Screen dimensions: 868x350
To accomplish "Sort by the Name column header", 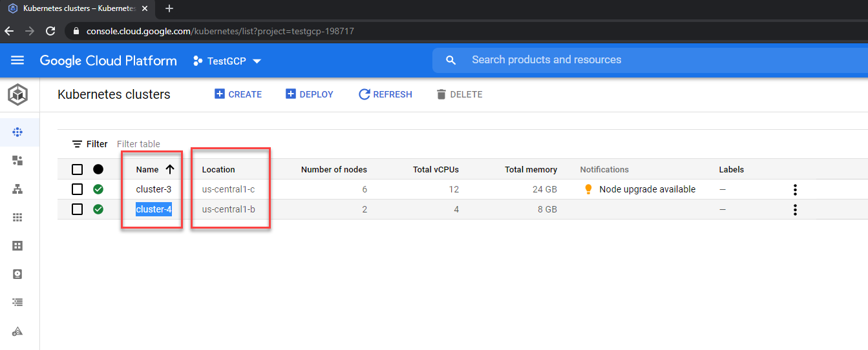I will click(147, 169).
